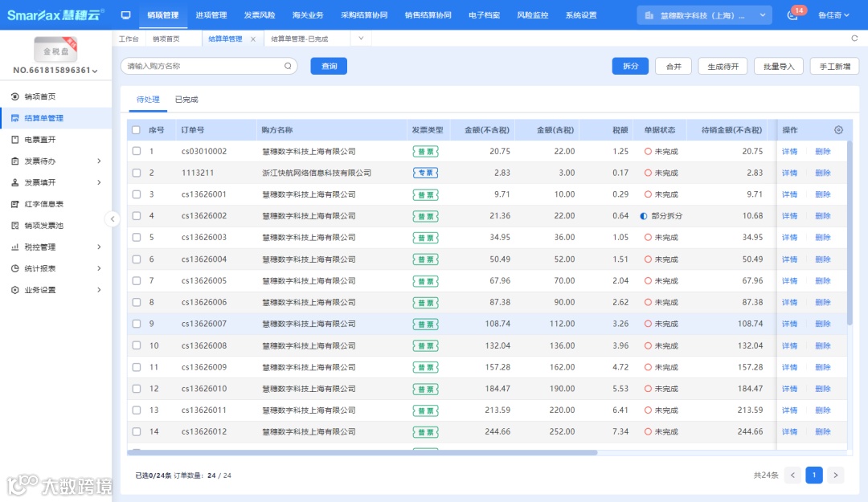Image resolution: width=868 pixels, height=502 pixels.
Task: Switch to the 已完成 tab
Action: click(x=186, y=100)
